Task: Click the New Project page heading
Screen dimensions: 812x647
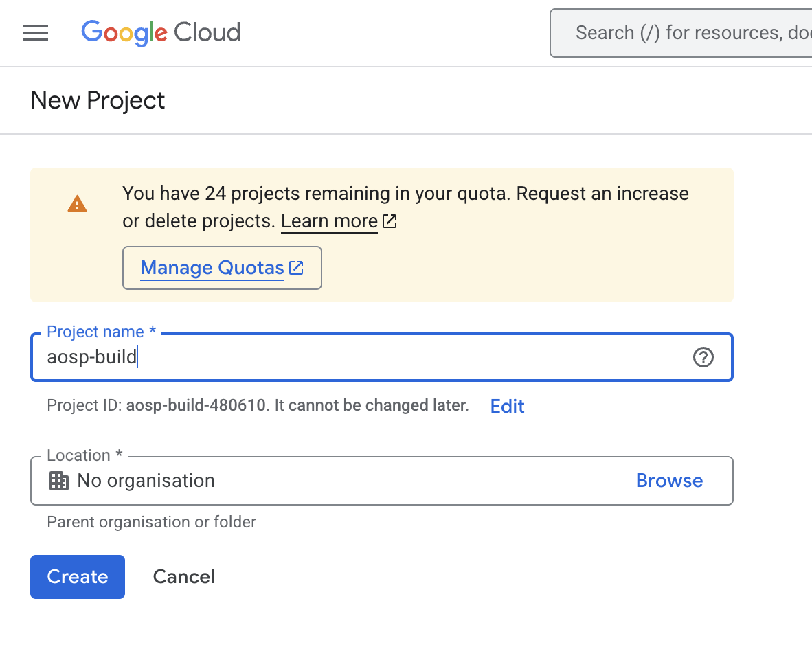Action: click(x=98, y=100)
